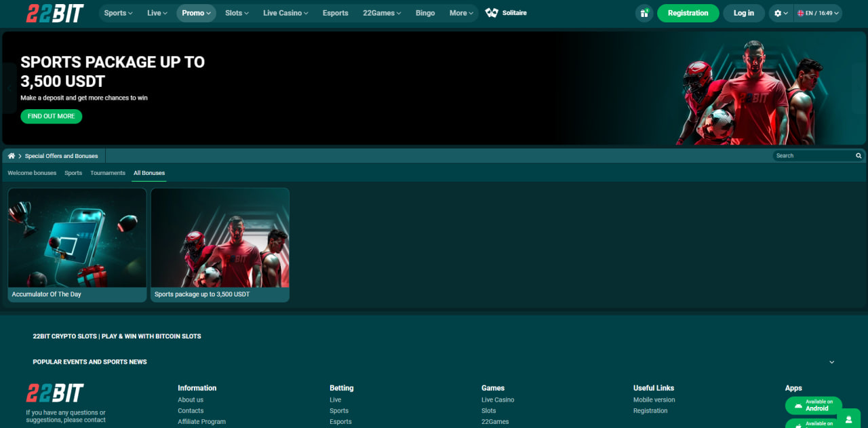Click into the bonuses Search field
This screenshot has height=428, width=868.
[812, 156]
